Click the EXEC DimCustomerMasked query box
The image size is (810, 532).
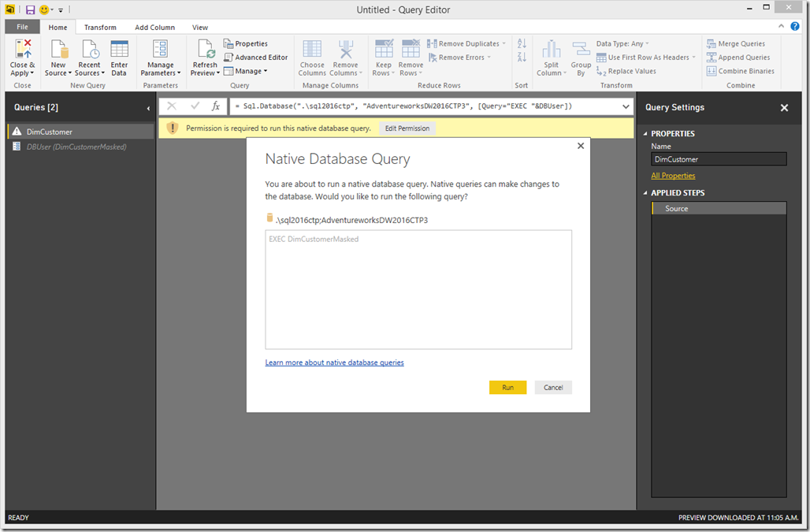[418, 290]
